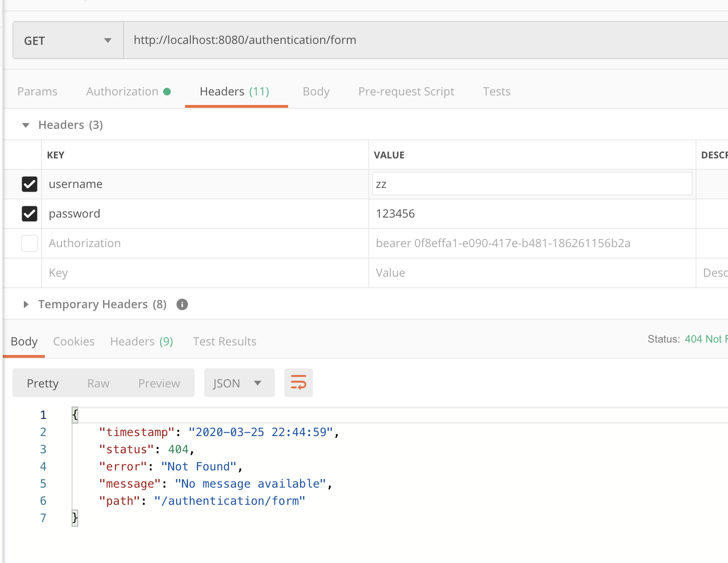Open the JSON format dropdown
The image size is (728, 563).
click(239, 383)
